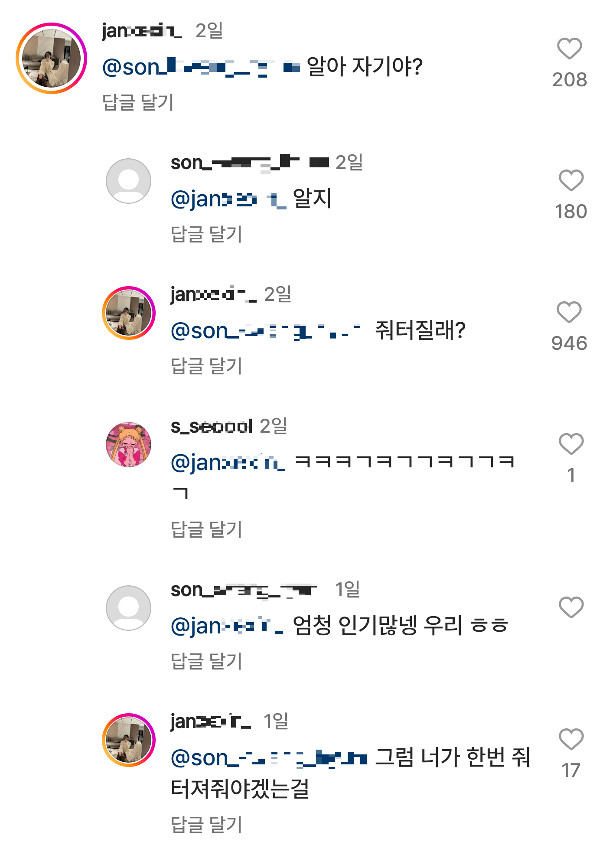Viewport: 616px width, 855px height.
Task: Tap the default gray avatar beside "알지"
Action: 129,181
